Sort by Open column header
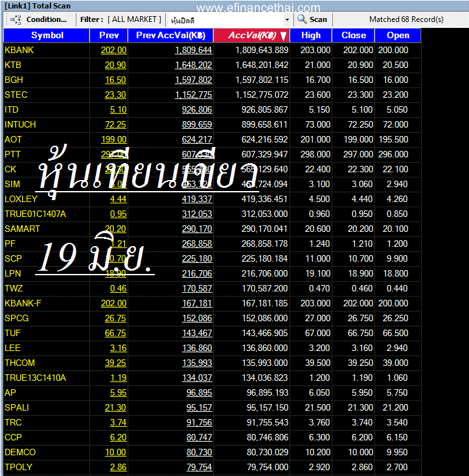The width and height of the screenshot is (469, 476). pos(398,35)
